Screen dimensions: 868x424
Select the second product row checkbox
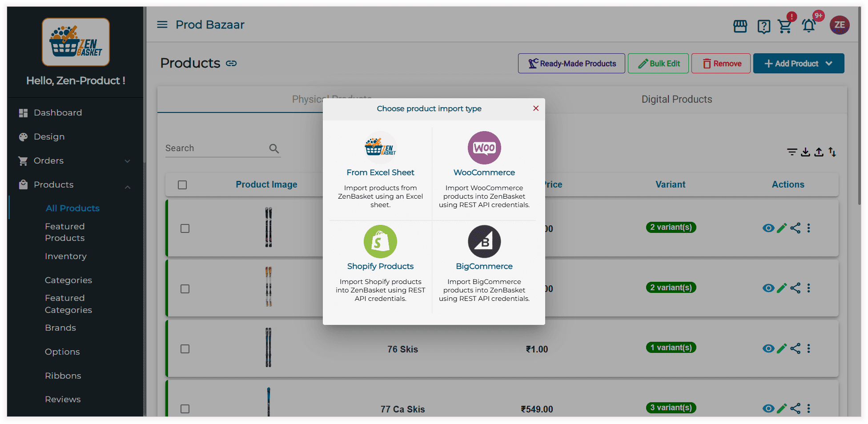click(x=185, y=289)
